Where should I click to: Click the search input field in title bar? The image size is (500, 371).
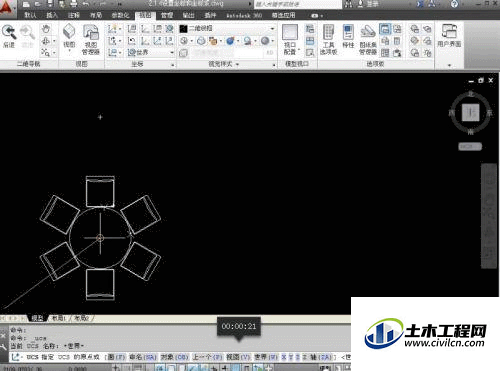tap(298, 4)
